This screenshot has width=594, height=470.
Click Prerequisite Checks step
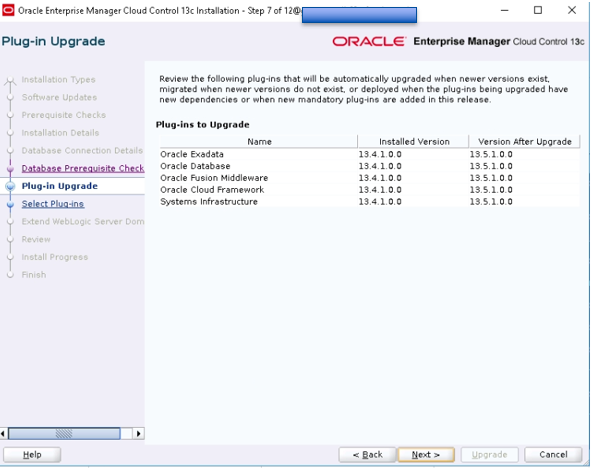[64, 115]
